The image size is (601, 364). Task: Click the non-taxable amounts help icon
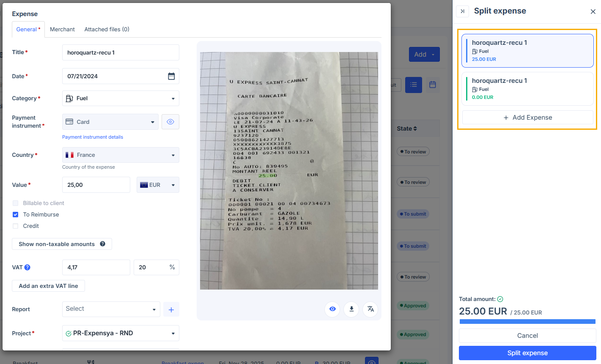point(102,244)
